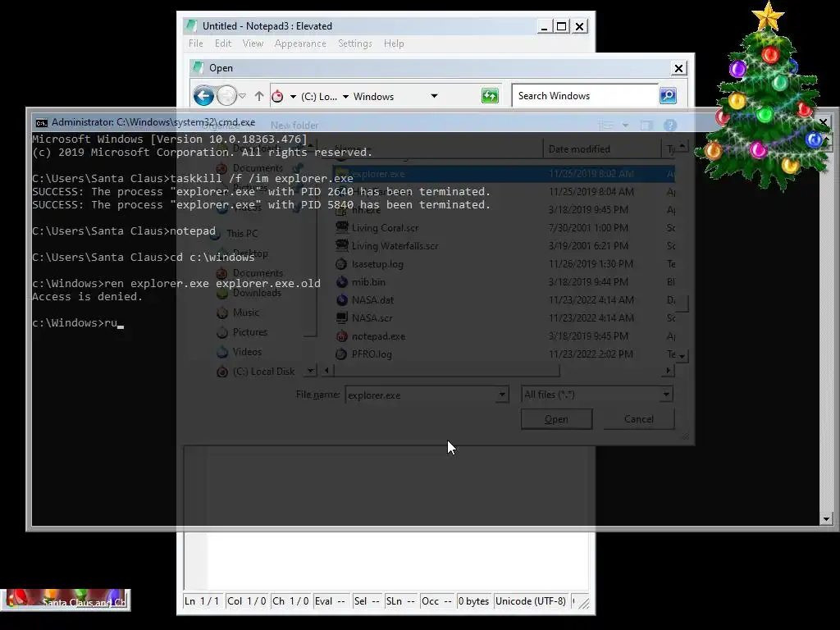Click the Cancel button in dialog
The width and height of the screenshot is (840, 630).
pos(638,419)
